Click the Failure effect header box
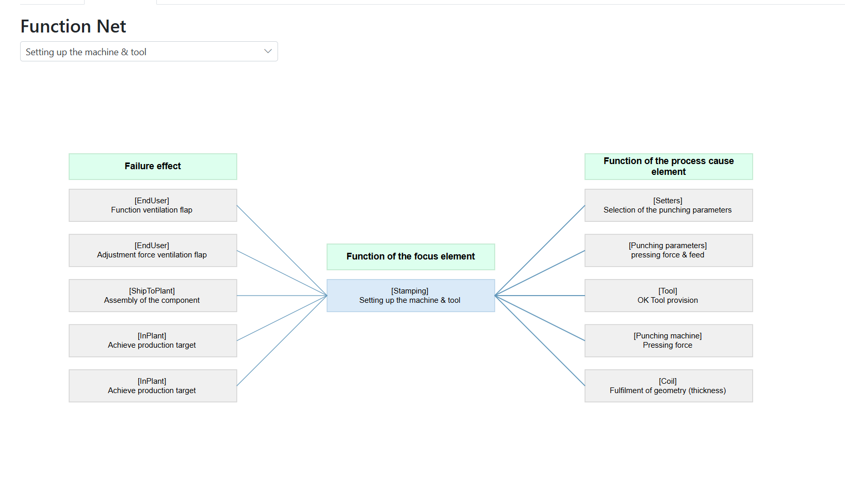845x504 pixels. click(152, 166)
